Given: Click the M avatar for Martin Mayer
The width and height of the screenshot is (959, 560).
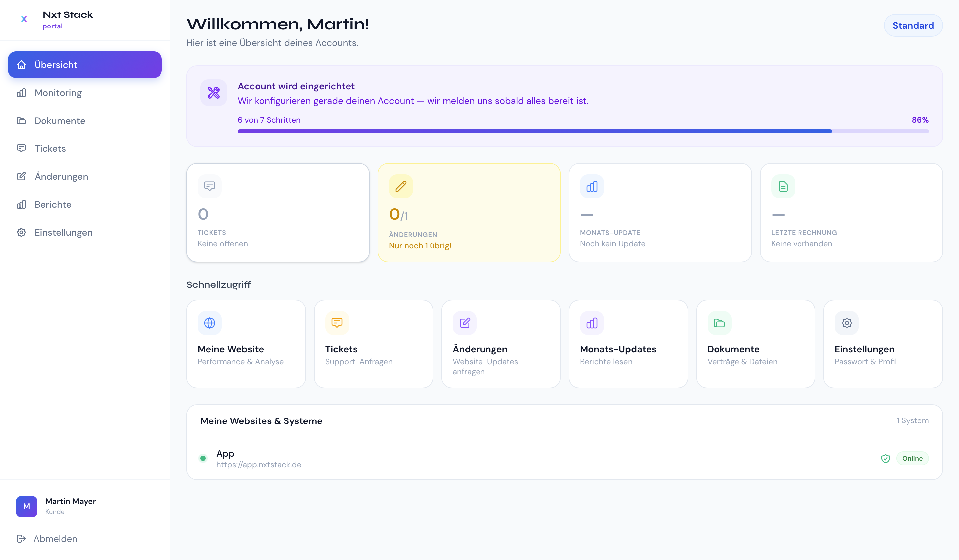Looking at the screenshot, I should [x=27, y=506].
